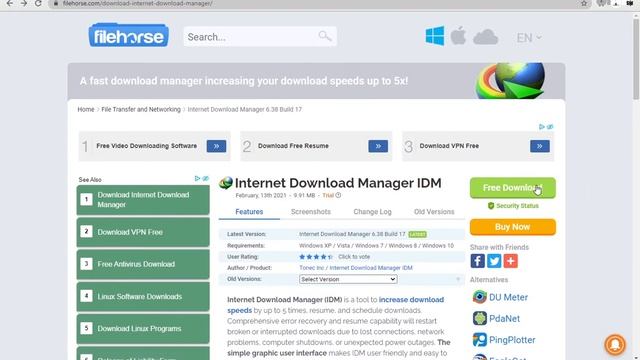640x360 pixels.
Task: Click the Trial info icon
Action: (338, 196)
